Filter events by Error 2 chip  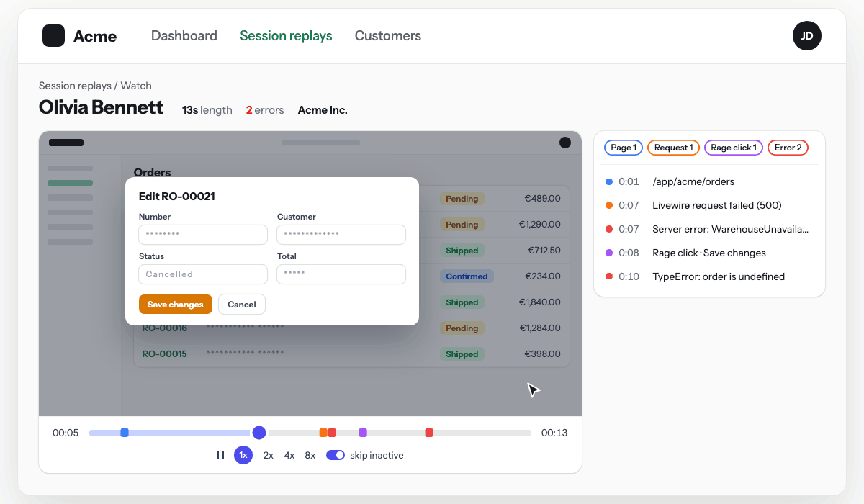[x=788, y=148]
